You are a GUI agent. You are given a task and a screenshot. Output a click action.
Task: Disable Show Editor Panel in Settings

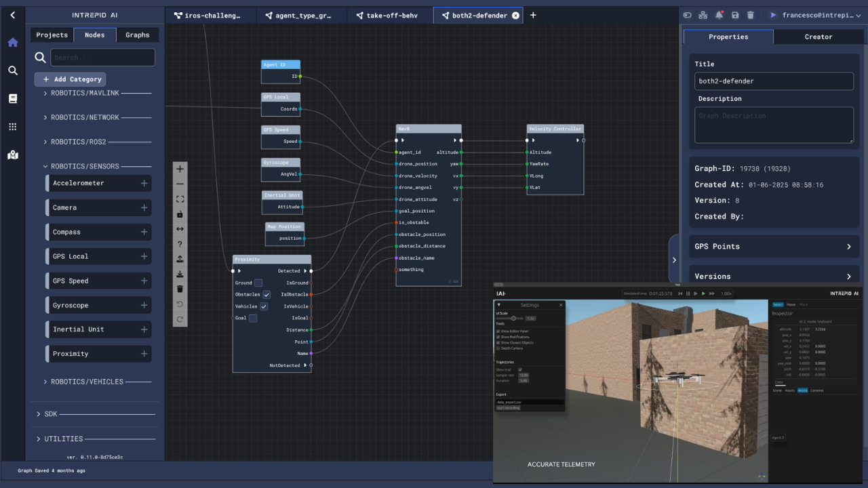498,331
